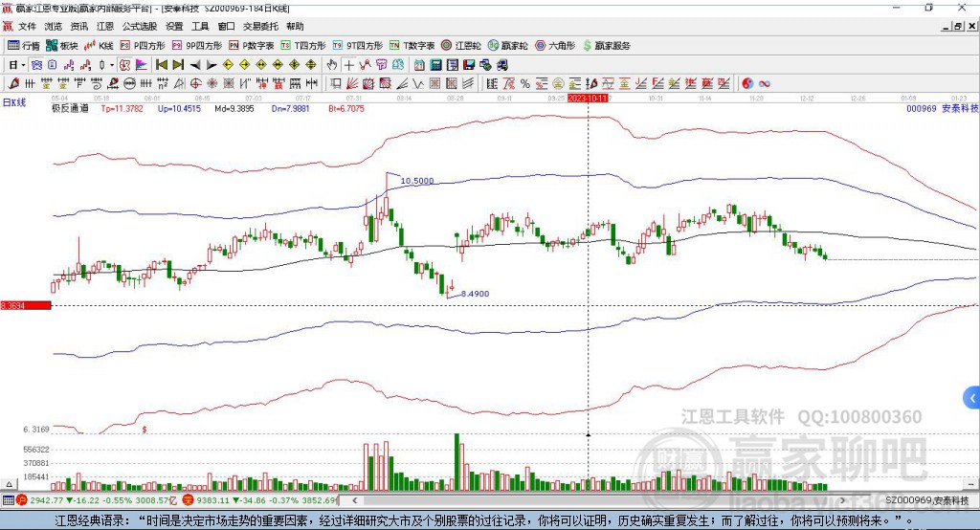This screenshot has width=980, height=530.
Task: Click the 000969 安泰科技 stock label
Action: coord(943,108)
